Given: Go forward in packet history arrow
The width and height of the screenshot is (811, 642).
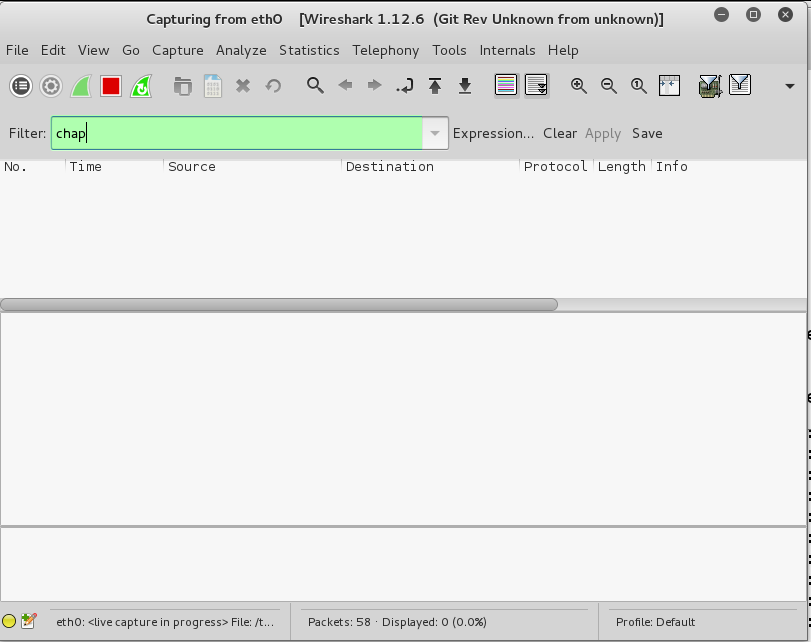Looking at the screenshot, I should 374,85.
